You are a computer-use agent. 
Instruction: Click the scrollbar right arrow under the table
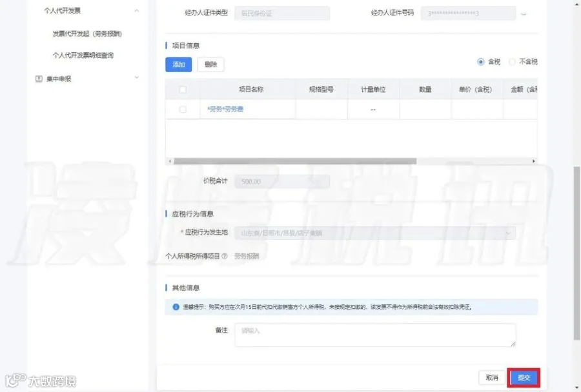(534, 161)
